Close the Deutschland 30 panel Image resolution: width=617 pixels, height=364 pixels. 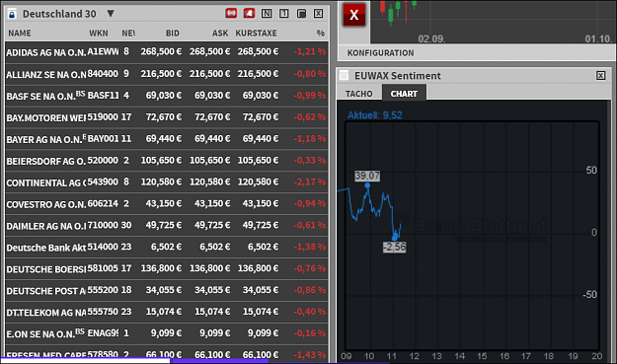(318, 14)
